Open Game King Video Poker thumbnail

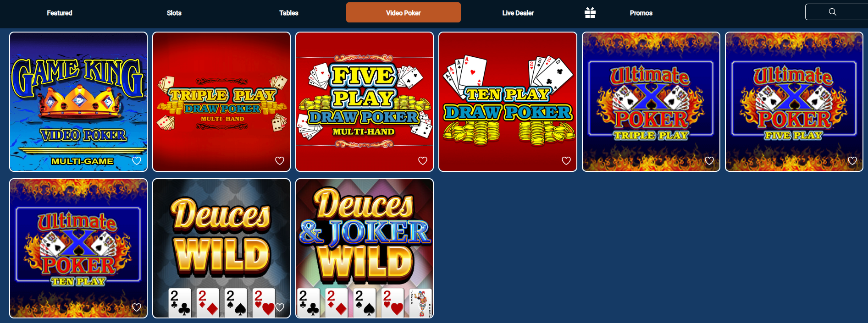78,102
